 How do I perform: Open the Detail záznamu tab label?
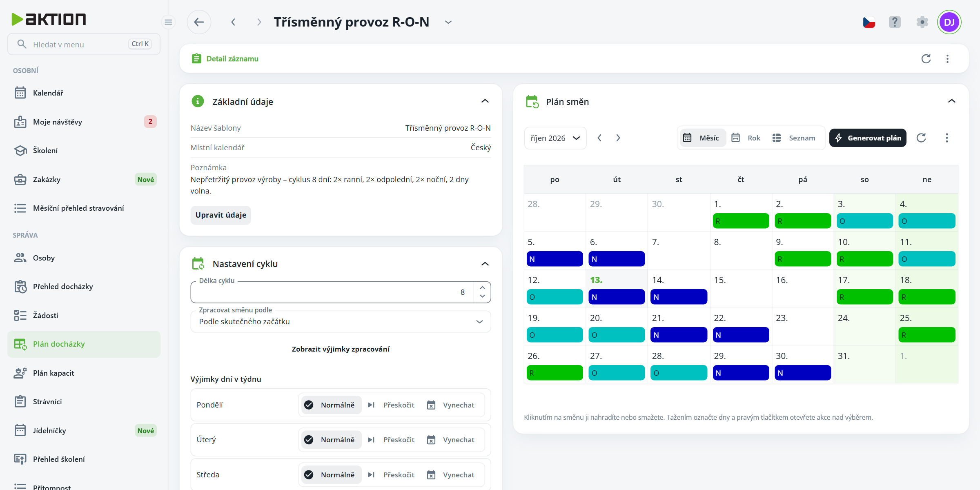click(232, 59)
